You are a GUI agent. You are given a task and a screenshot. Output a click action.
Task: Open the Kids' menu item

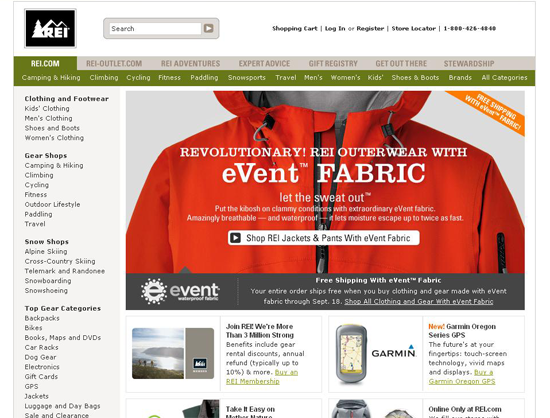coord(376,77)
